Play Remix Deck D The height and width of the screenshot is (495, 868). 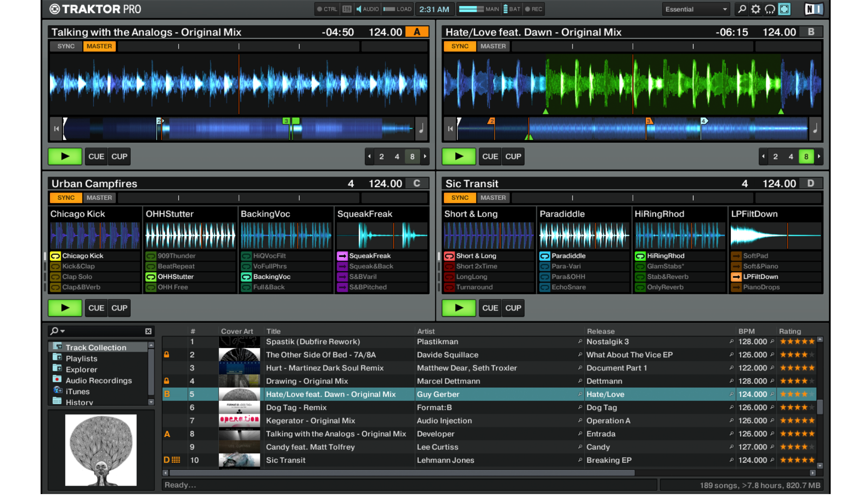point(459,308)
